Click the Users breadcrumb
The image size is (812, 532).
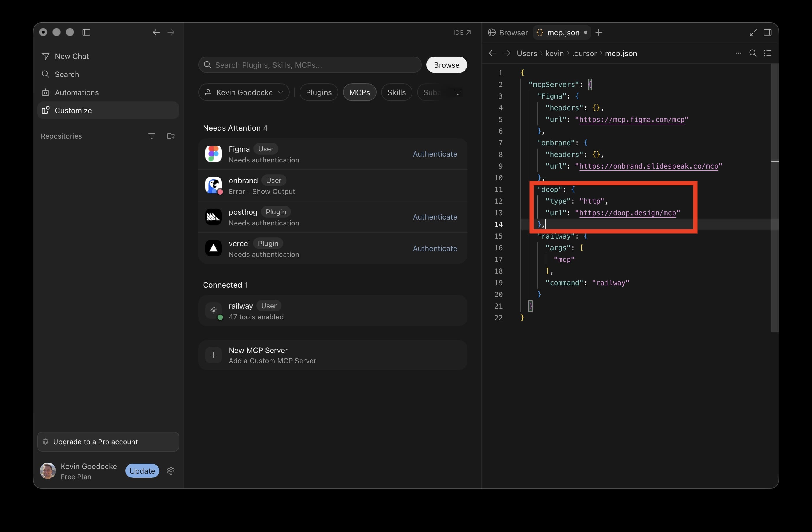tap(527, 54)
